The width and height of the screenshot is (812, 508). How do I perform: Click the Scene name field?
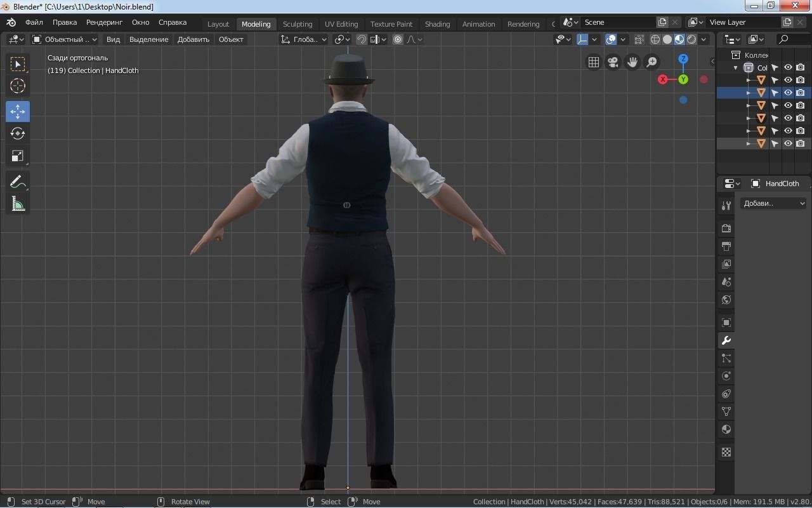coord(619,22)
